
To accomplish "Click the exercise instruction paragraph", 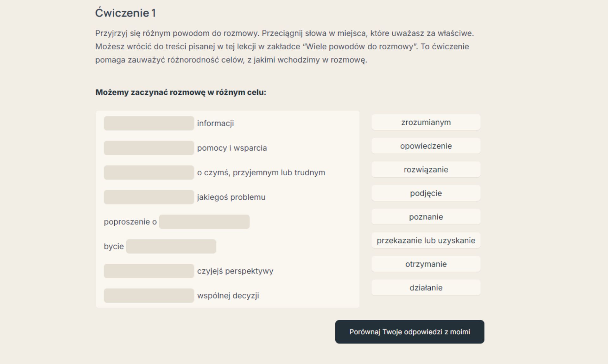I will click(285, 47).
